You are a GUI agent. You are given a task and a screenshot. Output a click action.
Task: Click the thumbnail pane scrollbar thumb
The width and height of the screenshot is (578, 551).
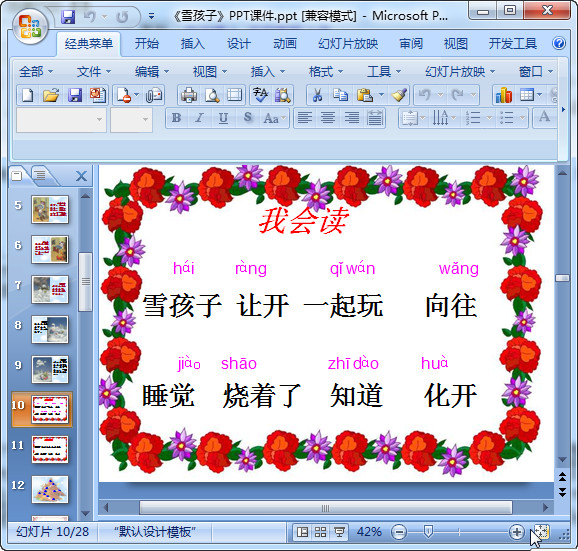[x=86, y=282]
